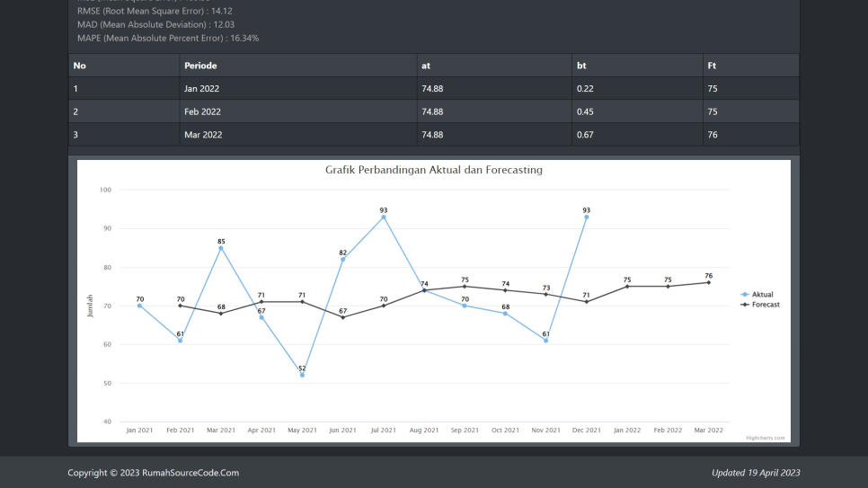Select the Aktual point valued 85 in Mar 2021

(x=221, y=248)
